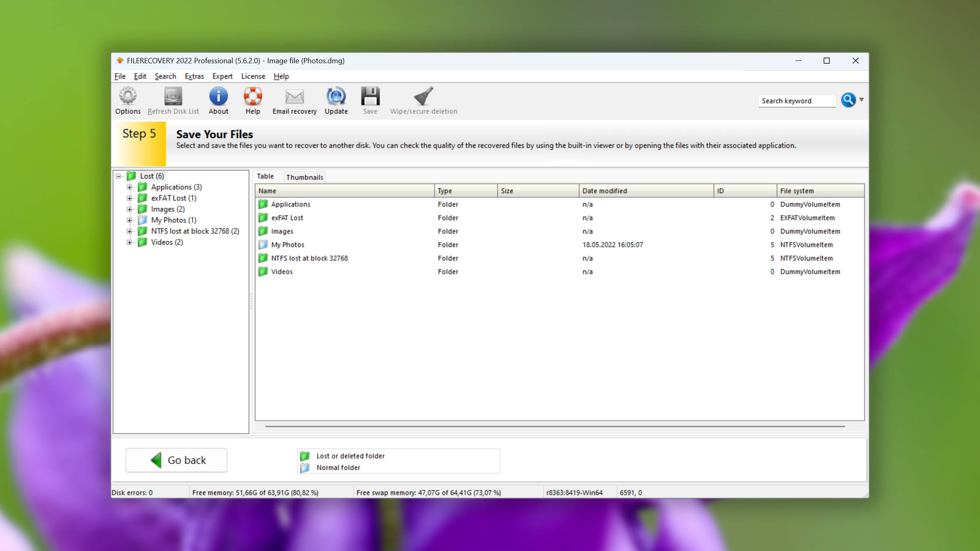This screenshot has width=980, height=551.
Task: Click the r8363:8419-Win64 status entry
Action: click(574, 493)
